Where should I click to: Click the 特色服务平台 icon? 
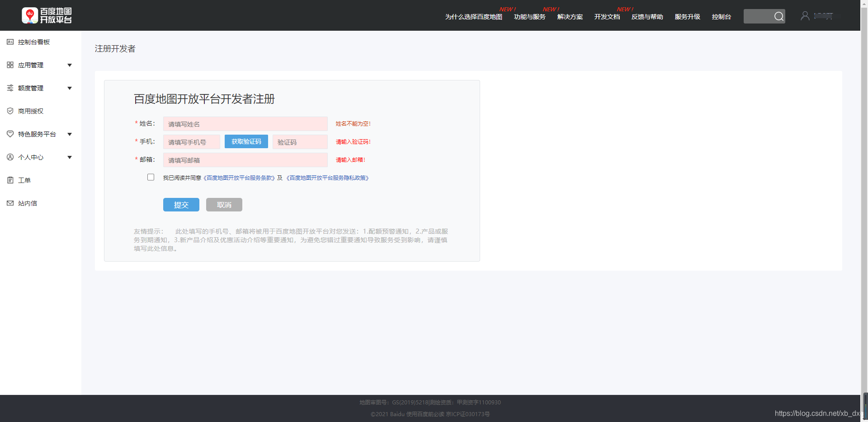click(10, 134)
